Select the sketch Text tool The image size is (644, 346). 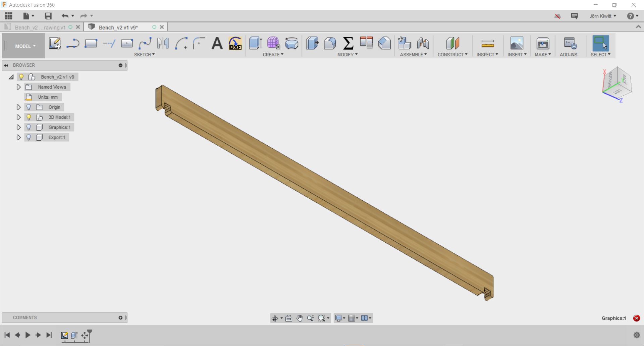pos(217,43)
